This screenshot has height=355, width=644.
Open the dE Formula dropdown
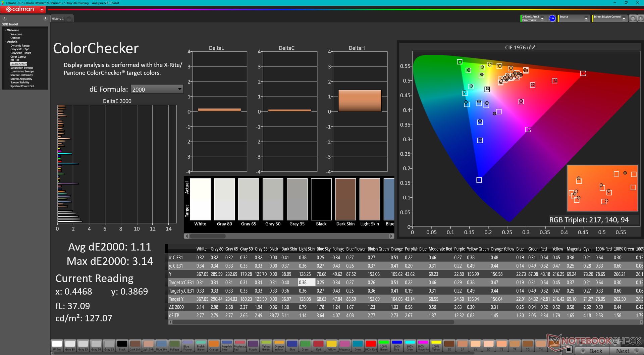tap(157, 89)
